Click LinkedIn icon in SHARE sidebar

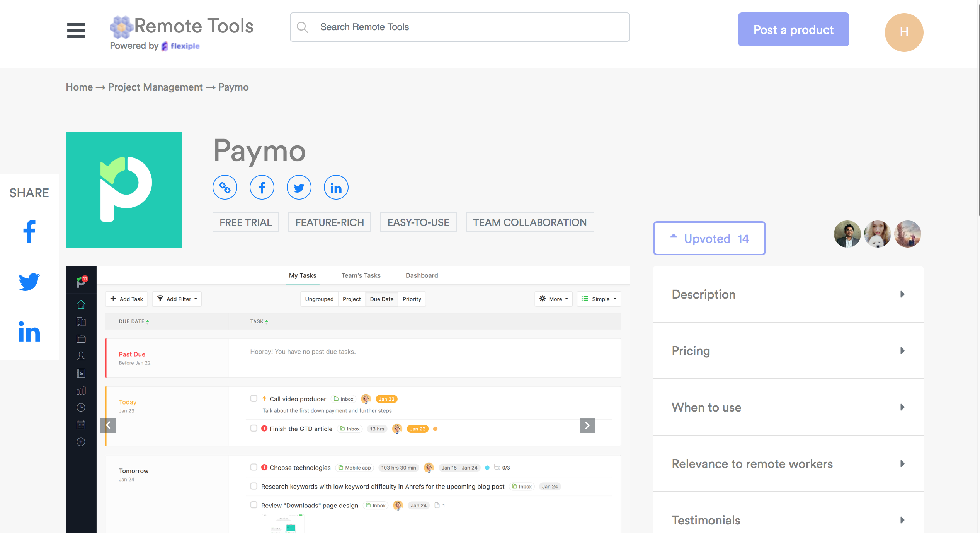pyautogui.click(x=29, y=332)
